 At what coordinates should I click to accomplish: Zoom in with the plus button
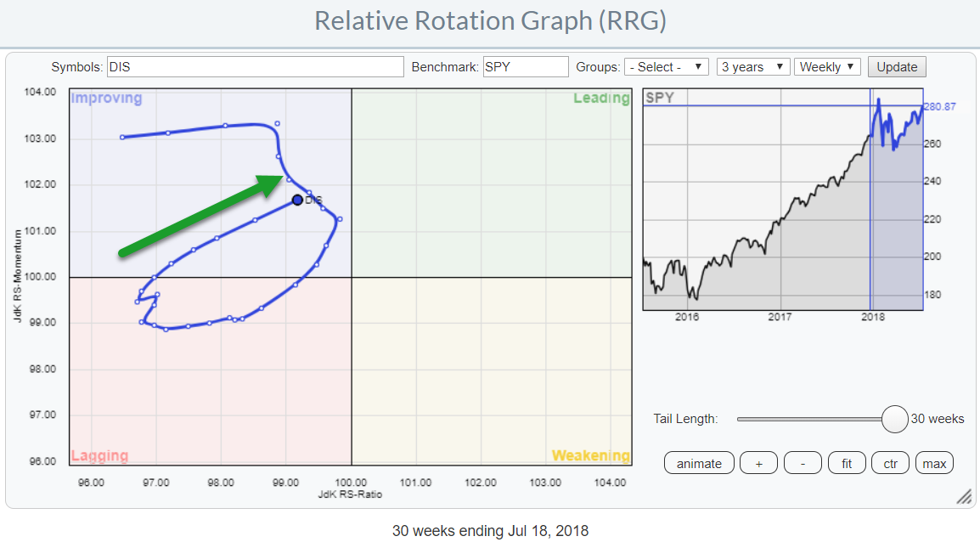[758, 463]
